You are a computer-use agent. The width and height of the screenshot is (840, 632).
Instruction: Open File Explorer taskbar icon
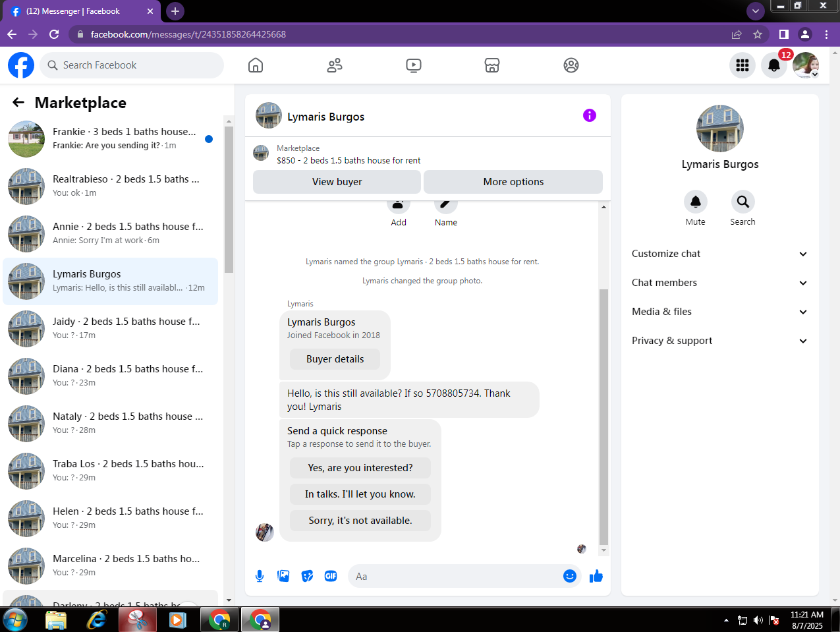(56, 619)
